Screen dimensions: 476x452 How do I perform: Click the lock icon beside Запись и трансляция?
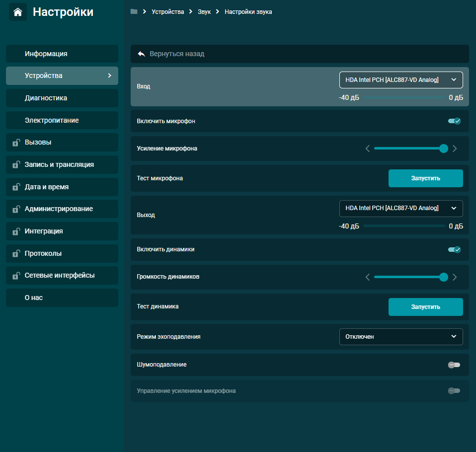[x=16, y=164]
